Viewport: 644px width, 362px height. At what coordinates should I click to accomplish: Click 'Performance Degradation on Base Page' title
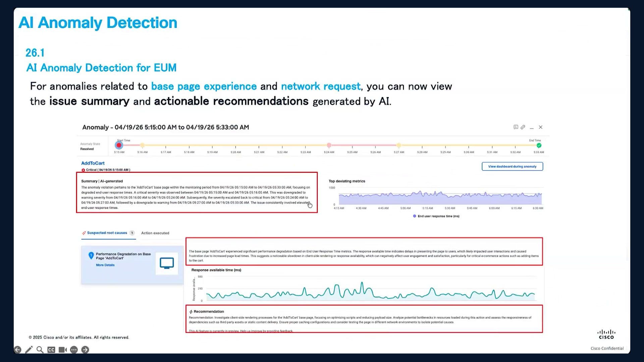pos(123,256)
